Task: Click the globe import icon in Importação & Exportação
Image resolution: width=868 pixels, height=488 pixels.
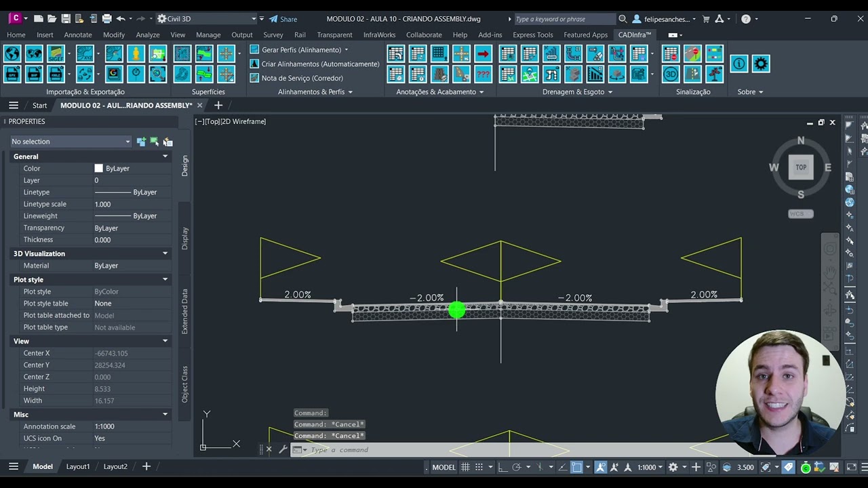Action: (12, 53)
